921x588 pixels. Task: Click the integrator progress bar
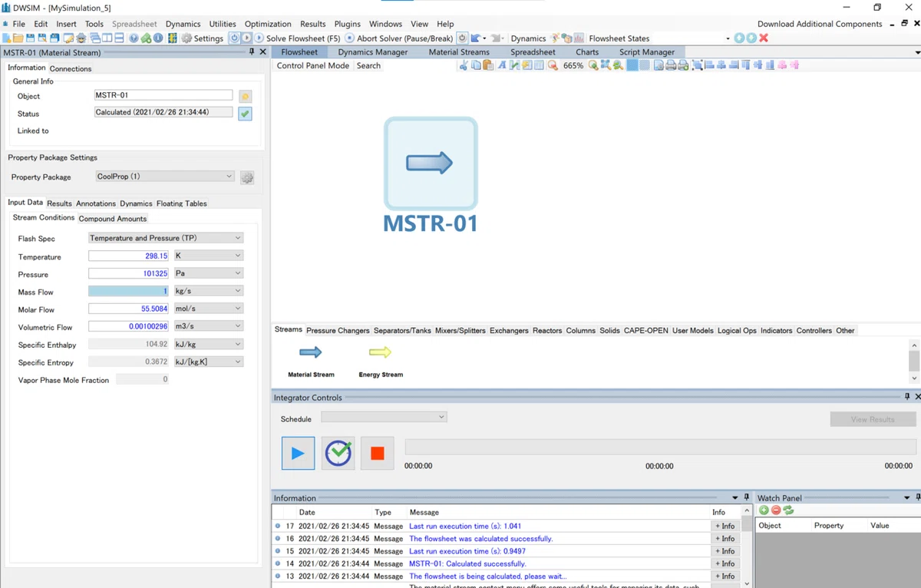(660, 447)
